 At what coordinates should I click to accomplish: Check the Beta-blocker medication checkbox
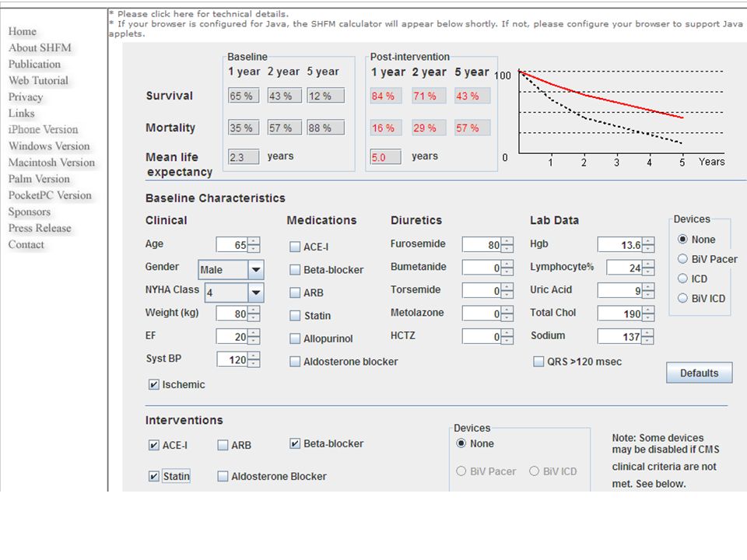click(295, 270)
